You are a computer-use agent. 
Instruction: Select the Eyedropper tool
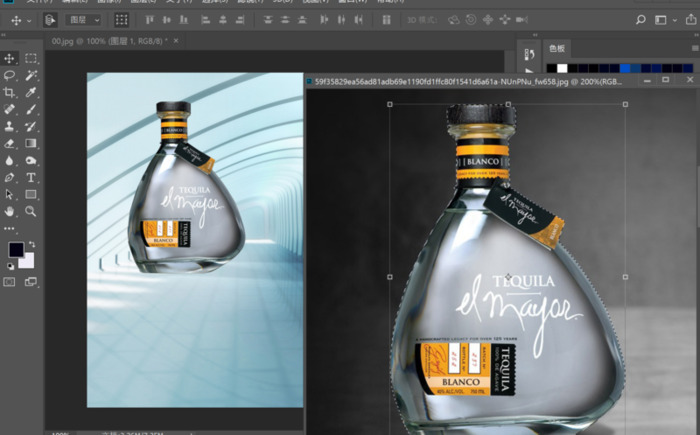(x=32, y=93)
